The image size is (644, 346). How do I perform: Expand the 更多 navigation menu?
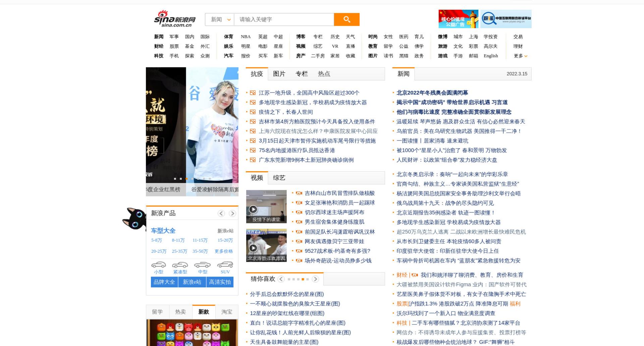520,56
